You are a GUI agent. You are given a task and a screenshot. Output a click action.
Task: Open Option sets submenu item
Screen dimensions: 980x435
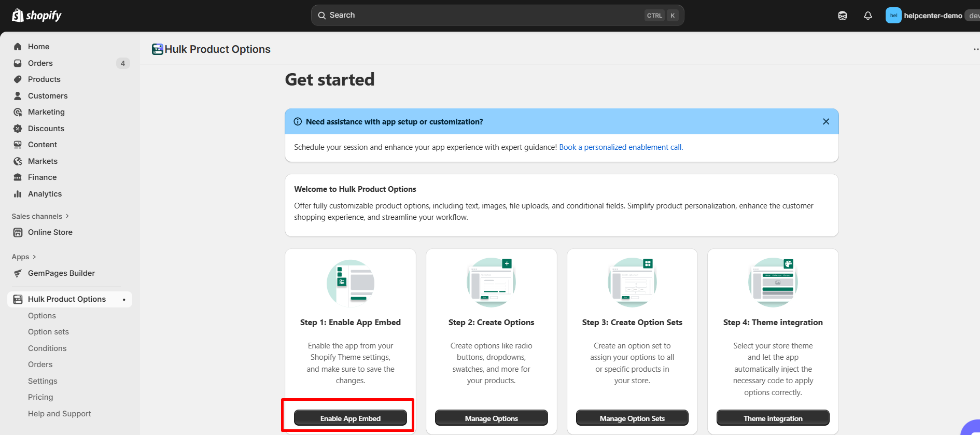(48, 332)
